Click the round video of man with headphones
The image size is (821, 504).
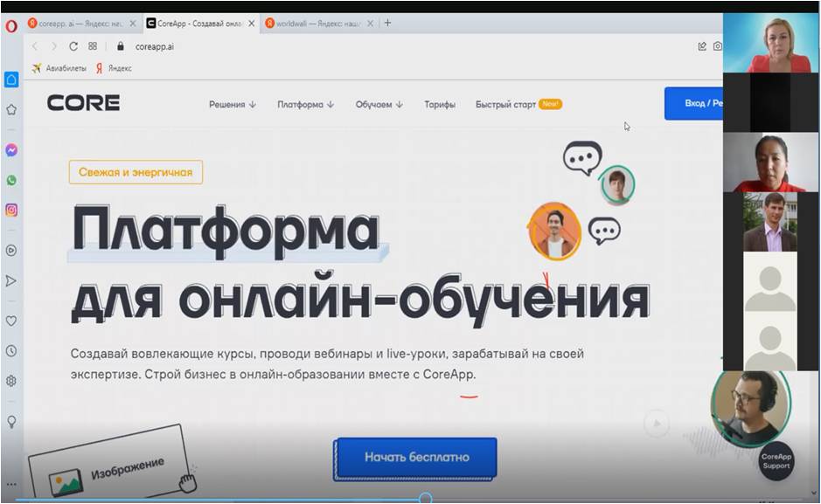click(751, 408)
